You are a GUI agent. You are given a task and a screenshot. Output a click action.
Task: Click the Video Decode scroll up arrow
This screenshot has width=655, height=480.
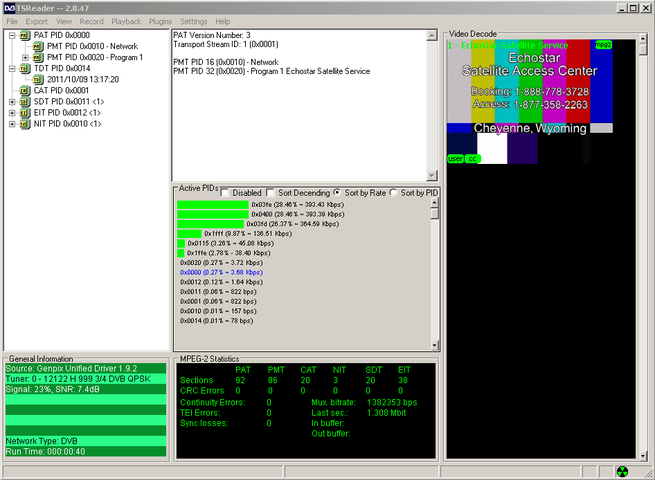(x=643, y=39)
